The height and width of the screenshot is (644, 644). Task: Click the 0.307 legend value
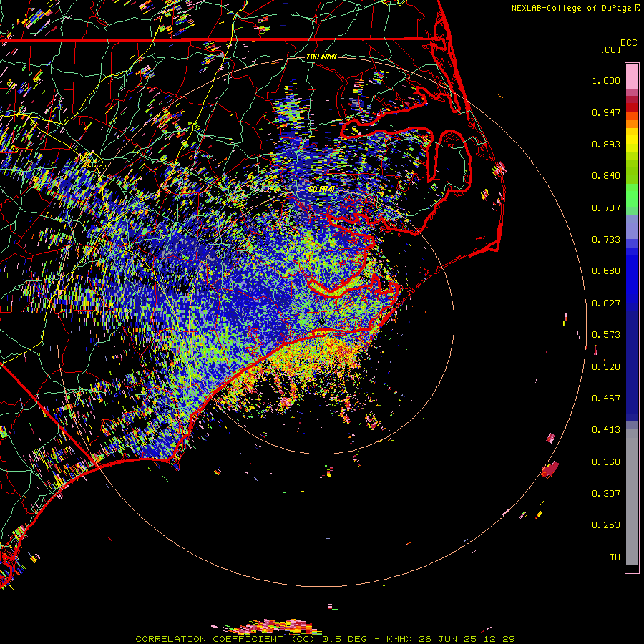coord(606,494)
